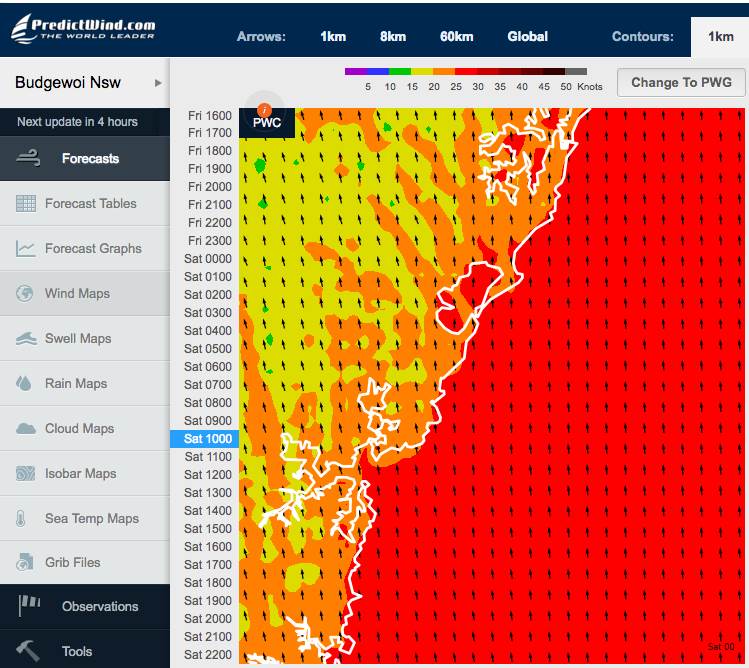Viewport: 749px width, 668px height.
Task: Jump to Sat 1500 in timeline
Action: [x=207, y=529]
